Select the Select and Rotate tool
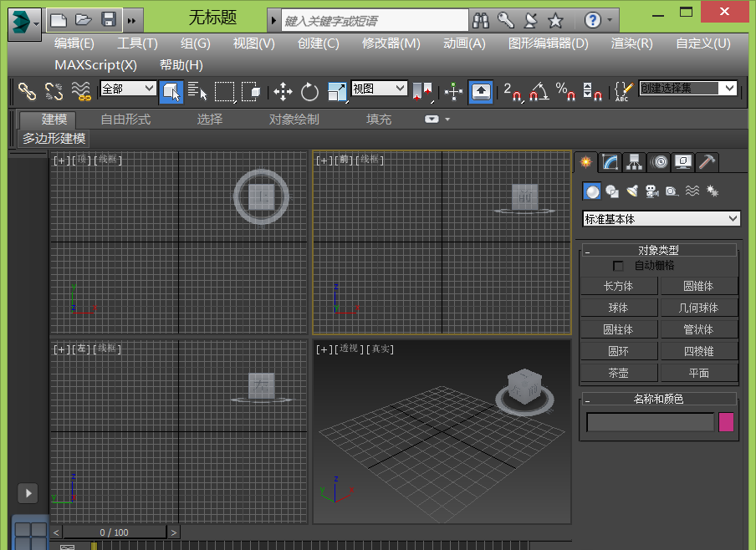 tap(309, 92)
